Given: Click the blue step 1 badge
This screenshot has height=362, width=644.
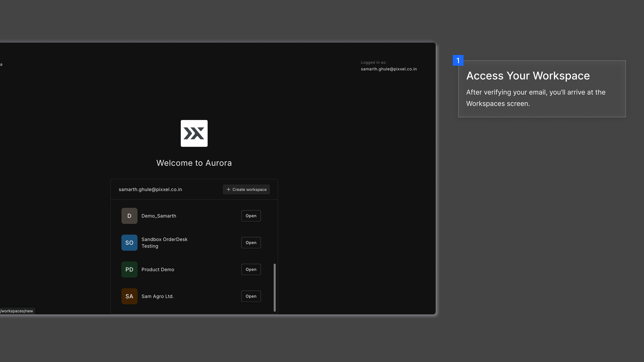Looking at the screenshot, I should click(x=458, y=60).
